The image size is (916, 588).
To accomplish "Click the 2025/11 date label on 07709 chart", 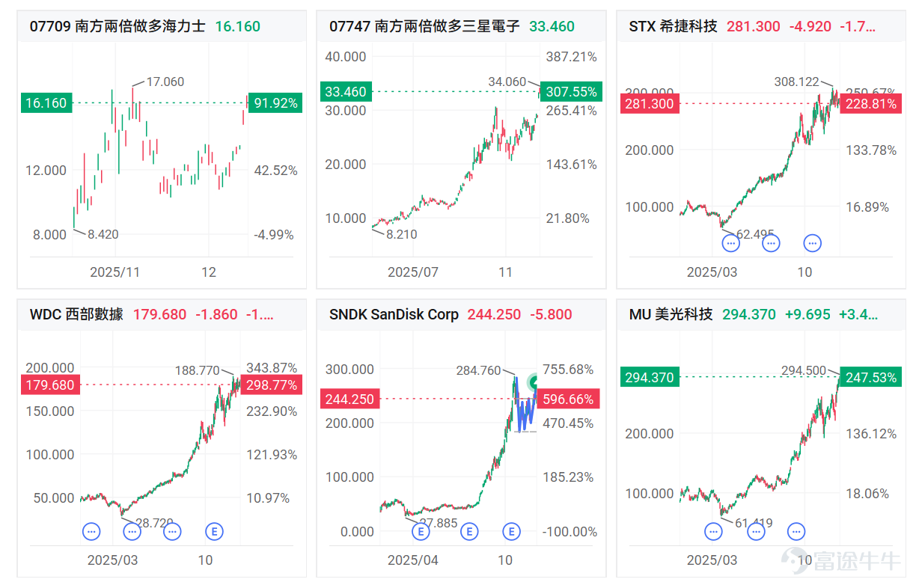I will pos(115,272).
